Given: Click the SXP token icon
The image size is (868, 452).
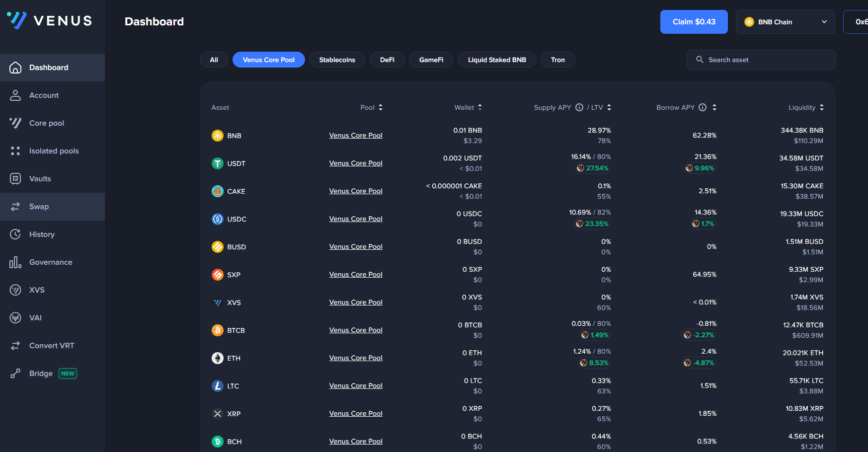Looking at the screenshot, I should [218, 275].
